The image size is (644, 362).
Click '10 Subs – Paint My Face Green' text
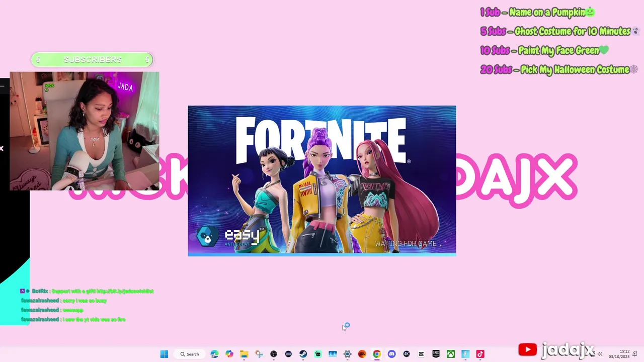[544, 50]
